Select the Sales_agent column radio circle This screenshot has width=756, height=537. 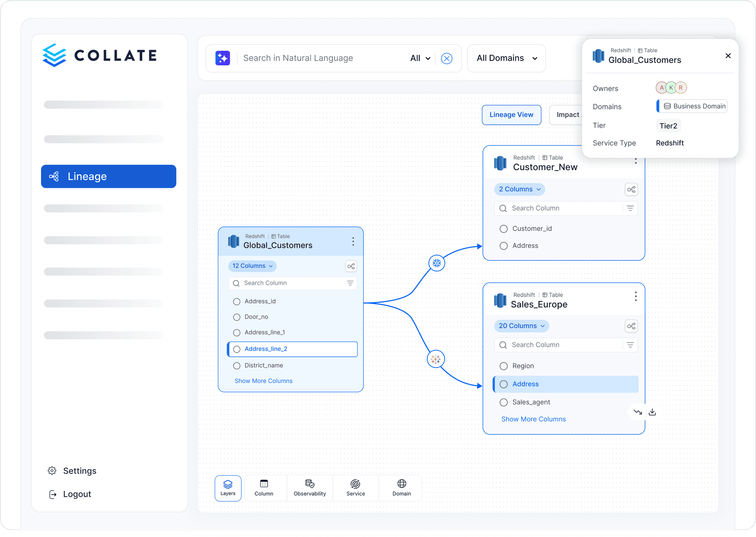click(x=503, y=402)
